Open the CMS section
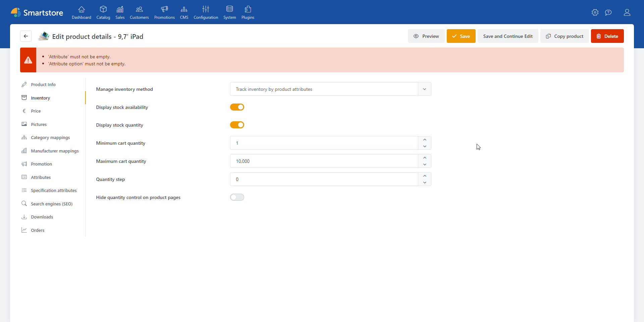The width and height of the screenshot is (644, 322). tap(184, 12)
